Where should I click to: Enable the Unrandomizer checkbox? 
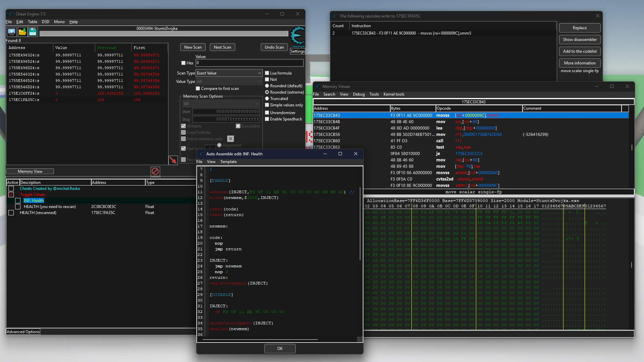[x=267, y=113]
